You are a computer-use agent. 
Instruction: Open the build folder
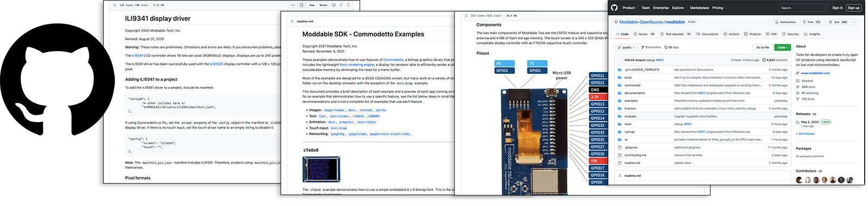pyautogui.click(x=628, y=78)
